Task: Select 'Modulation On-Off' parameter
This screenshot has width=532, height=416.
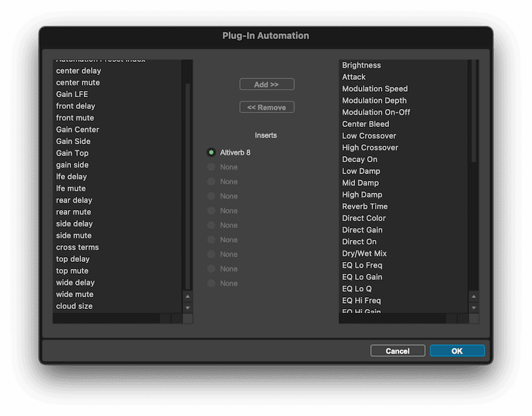Action: [x=376, y=112]
